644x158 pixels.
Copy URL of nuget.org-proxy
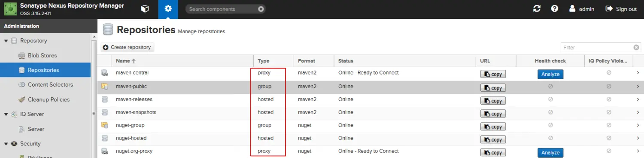click(493, 152)
